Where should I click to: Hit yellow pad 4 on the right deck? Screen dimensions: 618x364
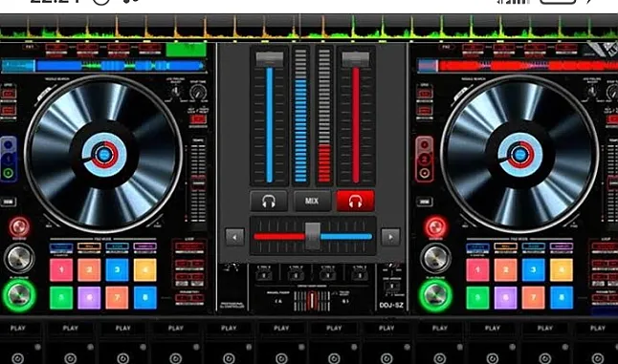click(562, 270)
